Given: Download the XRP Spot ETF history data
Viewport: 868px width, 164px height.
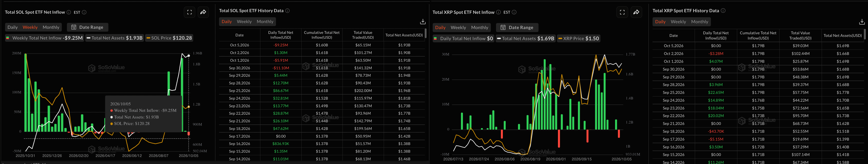Looking at the screenshot, I should (x=862, y=22).
